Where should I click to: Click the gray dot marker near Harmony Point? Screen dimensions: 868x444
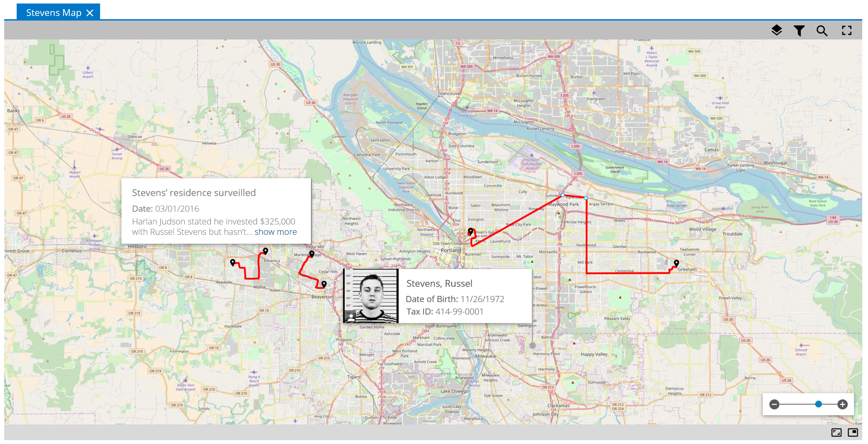532,346
